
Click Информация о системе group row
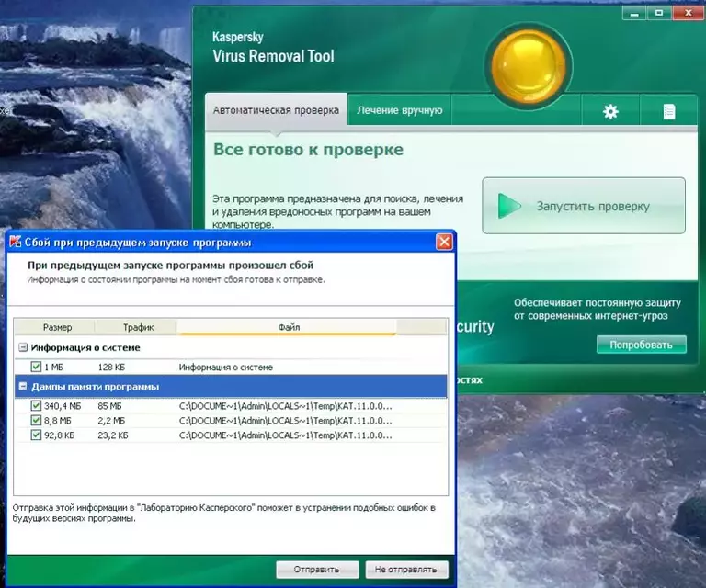(231, 347)
